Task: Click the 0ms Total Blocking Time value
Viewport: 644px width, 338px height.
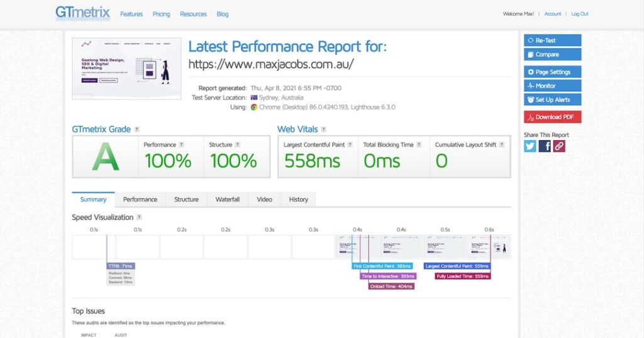Action: [x=382, y=161]
